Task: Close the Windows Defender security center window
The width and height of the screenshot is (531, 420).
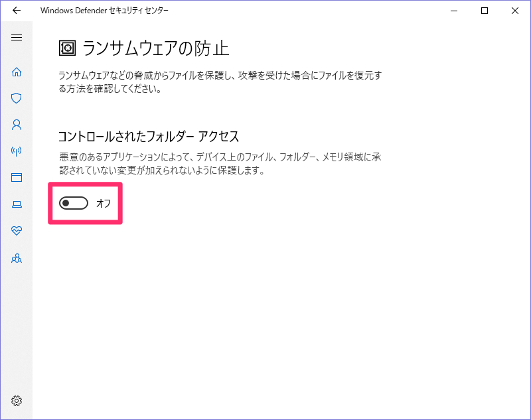Action: (x=515, y=11)
